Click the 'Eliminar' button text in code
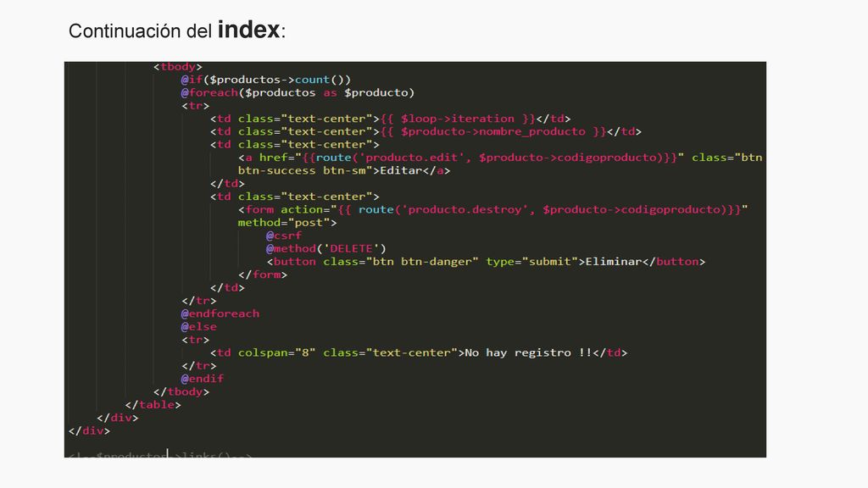The width and height of the screenshot is (868, 488). [614, 262]
